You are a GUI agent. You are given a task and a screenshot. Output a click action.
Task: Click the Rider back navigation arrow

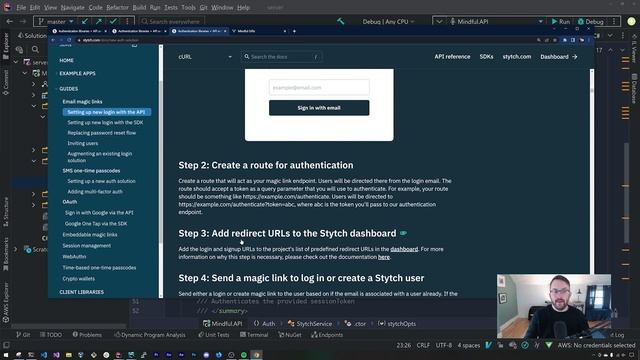[10, 21]
